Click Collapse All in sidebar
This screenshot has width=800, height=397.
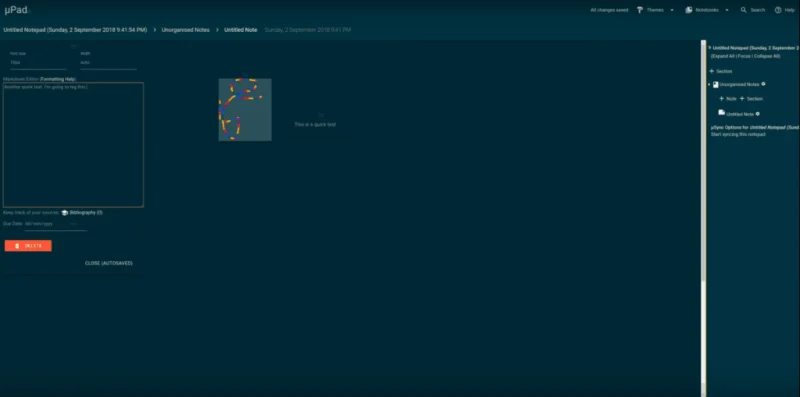coord(766,56)
